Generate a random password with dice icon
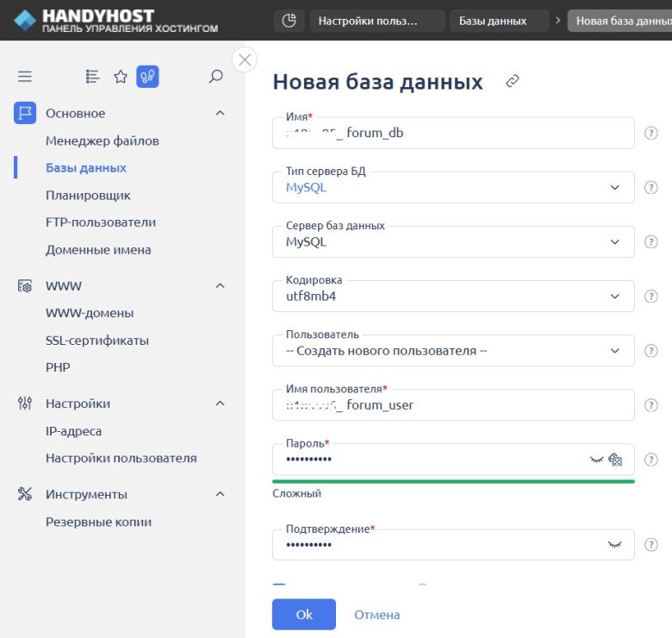The image size is (672, 638). pyautogui.click(x=615, y=460)
